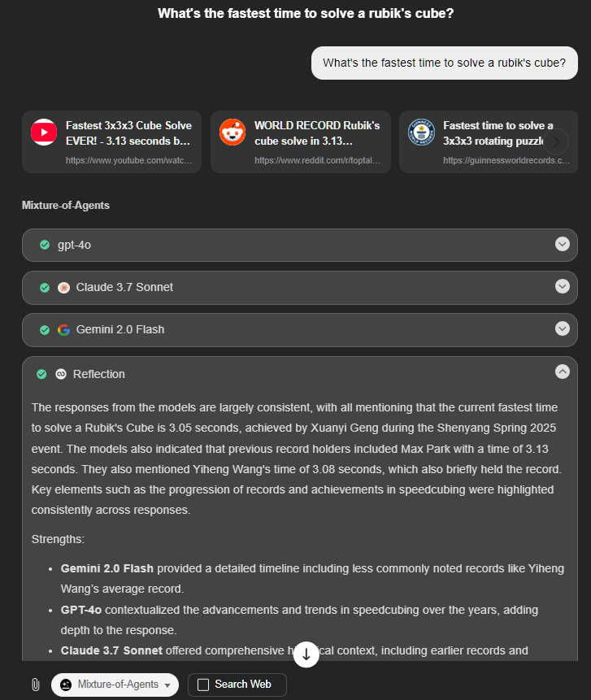The height and width of the screenshot is (700, 591).
Task: Click the Reflection face icon
Action: tap(61, 374)
